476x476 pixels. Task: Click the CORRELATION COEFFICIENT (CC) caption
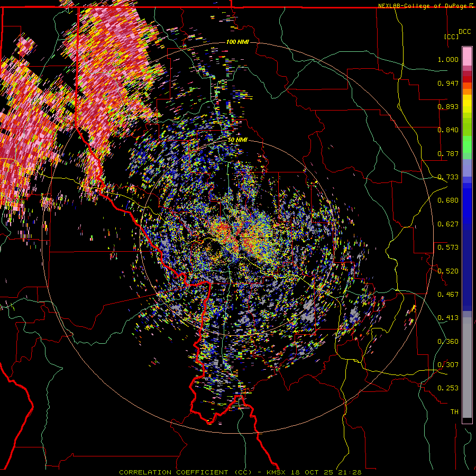coord(185,472)
